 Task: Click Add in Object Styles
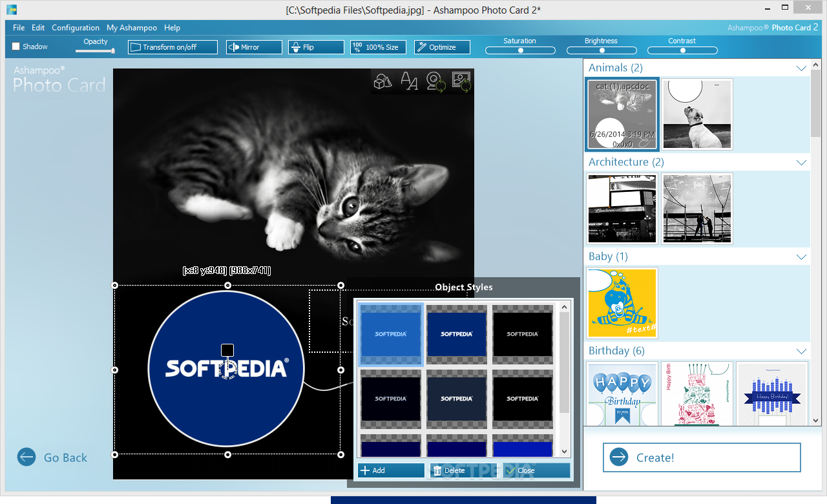[391, 470]
